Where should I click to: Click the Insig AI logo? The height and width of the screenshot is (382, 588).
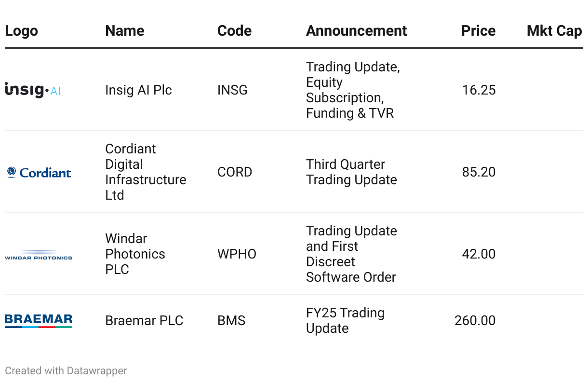click(x=33, y=90)
